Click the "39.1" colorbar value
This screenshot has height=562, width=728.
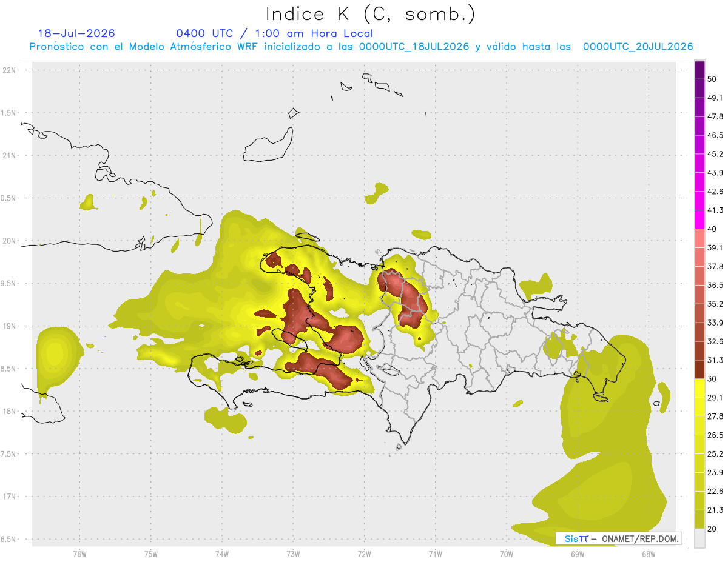(x=715, y=247)
